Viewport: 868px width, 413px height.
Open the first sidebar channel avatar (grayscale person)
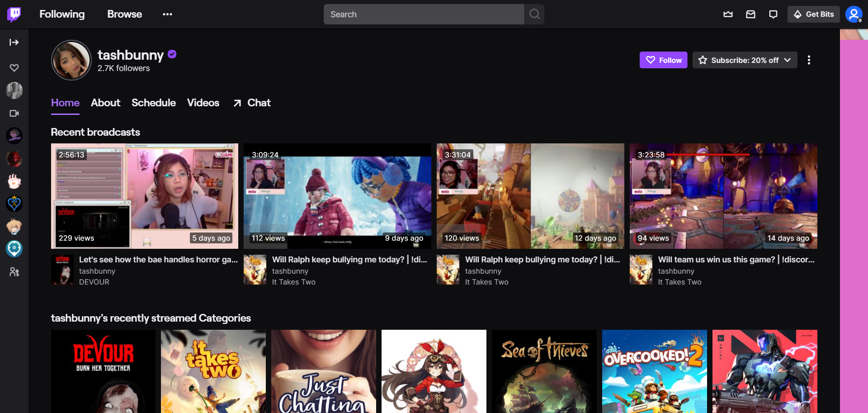(14, 90)
